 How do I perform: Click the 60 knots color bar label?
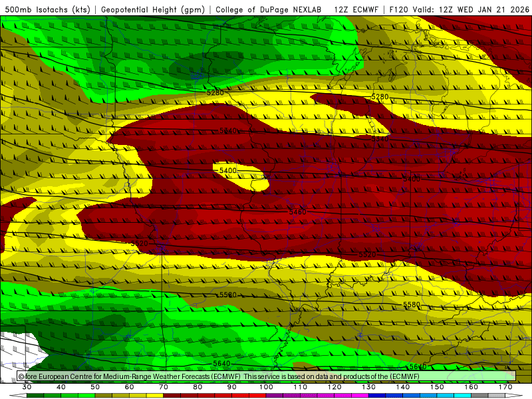pyautogui.click(x=129, y=387)
